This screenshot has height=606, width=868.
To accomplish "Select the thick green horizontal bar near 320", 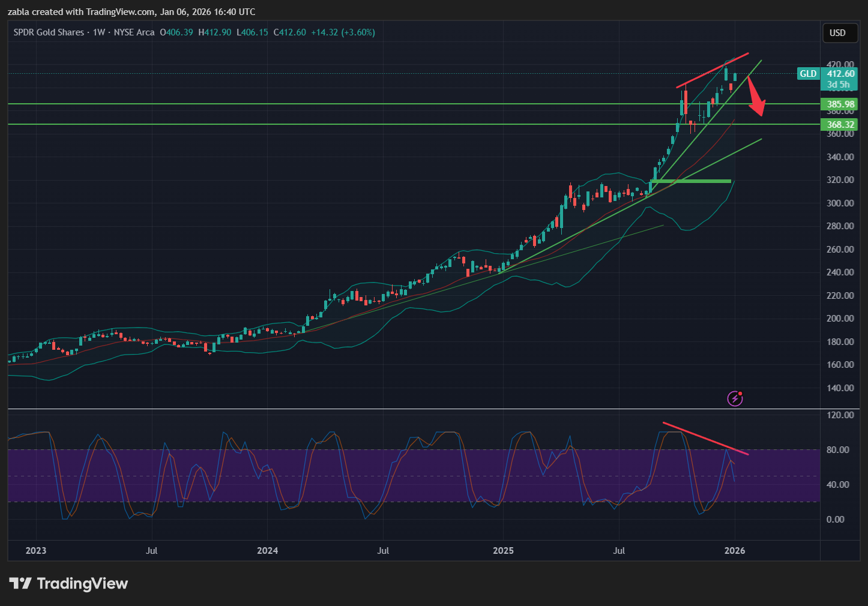I will point(691,181).
